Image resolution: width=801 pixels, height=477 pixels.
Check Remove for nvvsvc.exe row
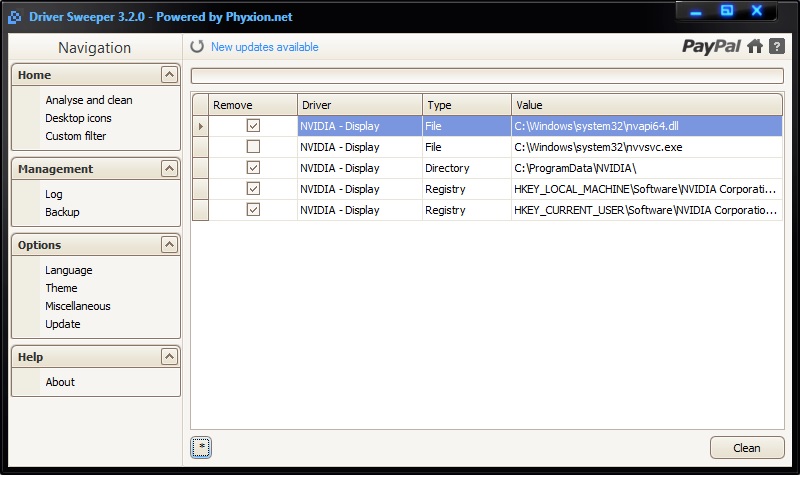click(x=253, y=147)
